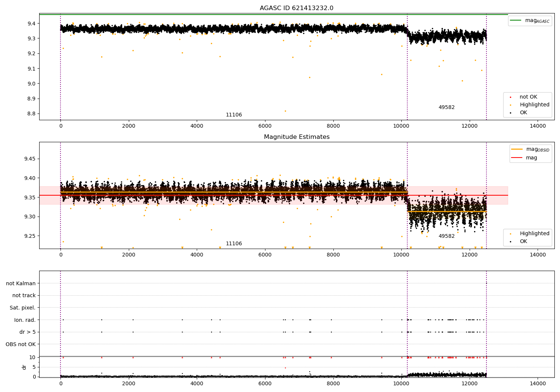560x392 pixels.
Task: Click the 49582 label in Magnitude Estimates plot
Action: 447,236
